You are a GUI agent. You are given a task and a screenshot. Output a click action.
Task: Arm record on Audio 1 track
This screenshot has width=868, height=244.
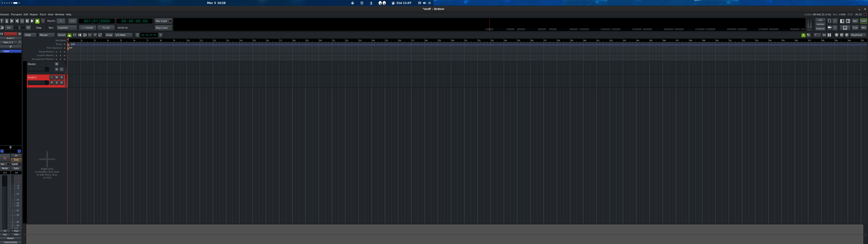[x=52, y=77]
